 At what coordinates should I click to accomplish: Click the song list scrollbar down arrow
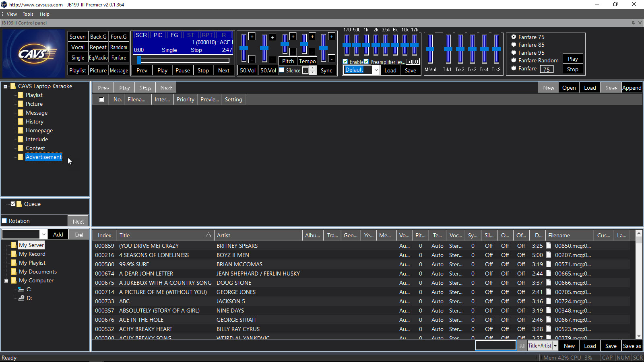pyautogui.click(x=639, y=336)
